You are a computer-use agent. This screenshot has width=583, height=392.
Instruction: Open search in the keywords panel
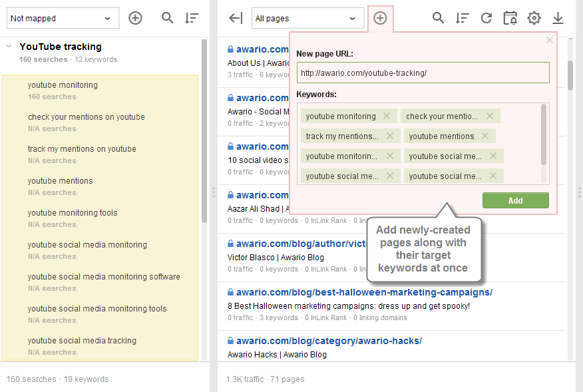point(167,18)
